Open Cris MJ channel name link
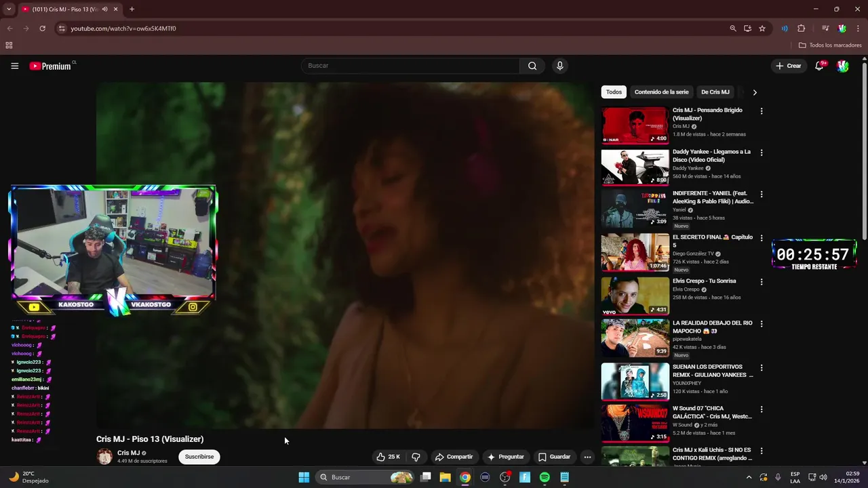The height and width of the screenshot is (488, 868). pyautogui.click(x=128, y=453)
